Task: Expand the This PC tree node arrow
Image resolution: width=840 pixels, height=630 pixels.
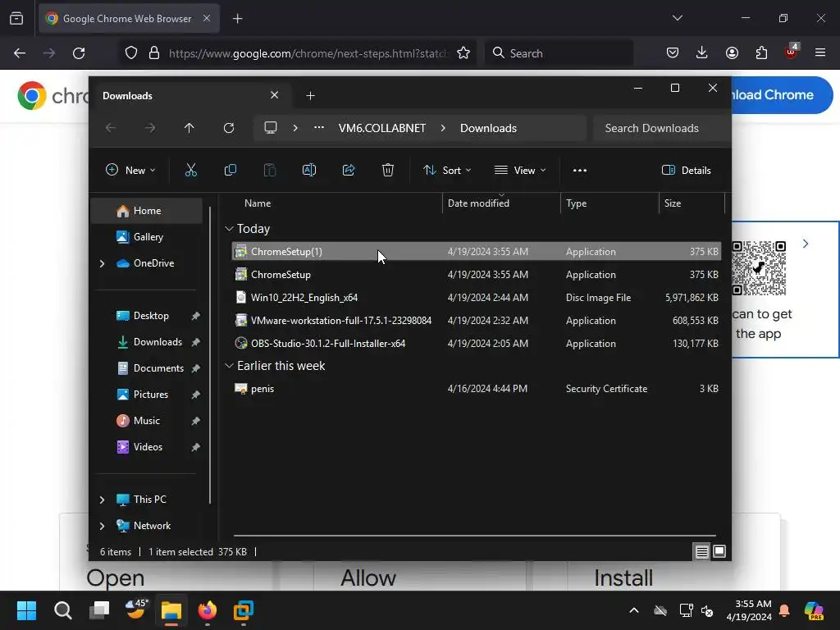Action: click(x=103, y=500)
